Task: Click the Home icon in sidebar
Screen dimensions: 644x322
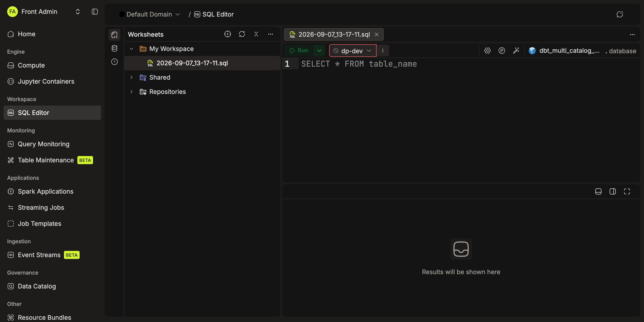Action: coord(11,34)
